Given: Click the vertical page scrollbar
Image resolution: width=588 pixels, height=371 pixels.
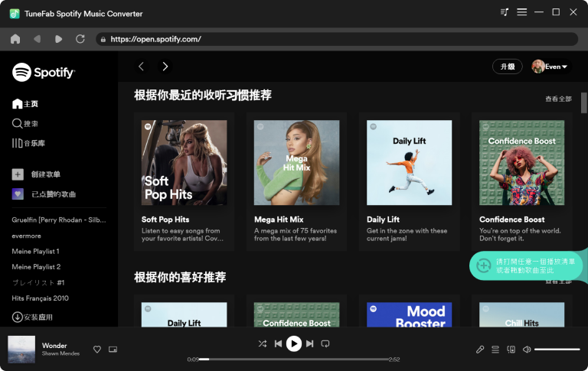Looking at the screenshot, I should click(x=584, y=103).
